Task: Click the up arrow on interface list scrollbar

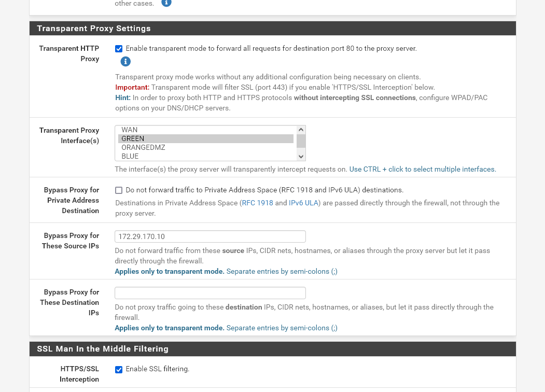Action: [x=301, y=129]
